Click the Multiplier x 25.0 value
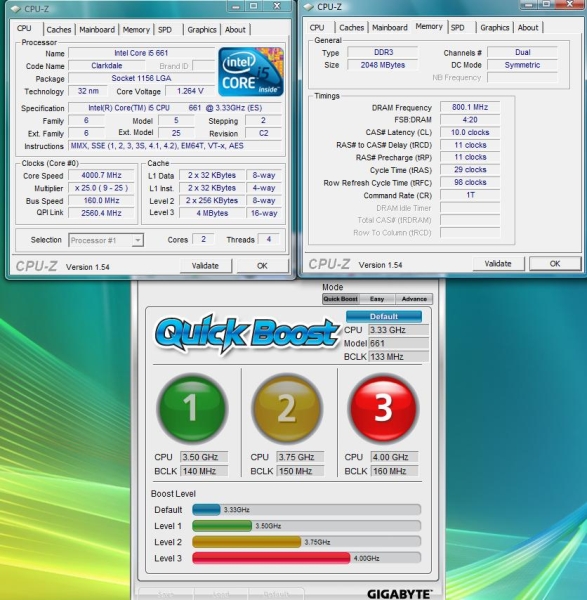The image size is (587, 600). 101,188
